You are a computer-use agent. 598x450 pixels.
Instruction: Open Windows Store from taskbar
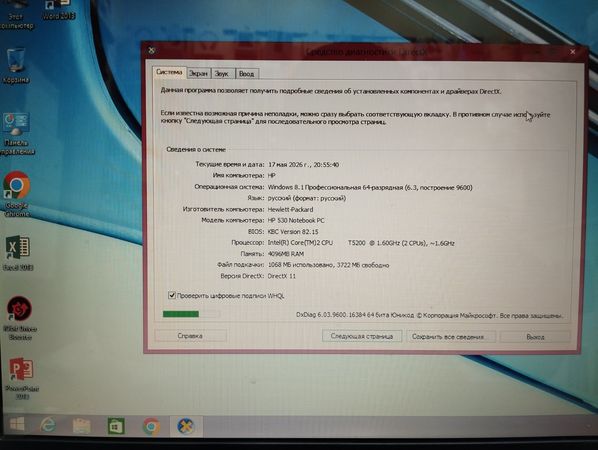pyautogui.click(x=116, y=426)
